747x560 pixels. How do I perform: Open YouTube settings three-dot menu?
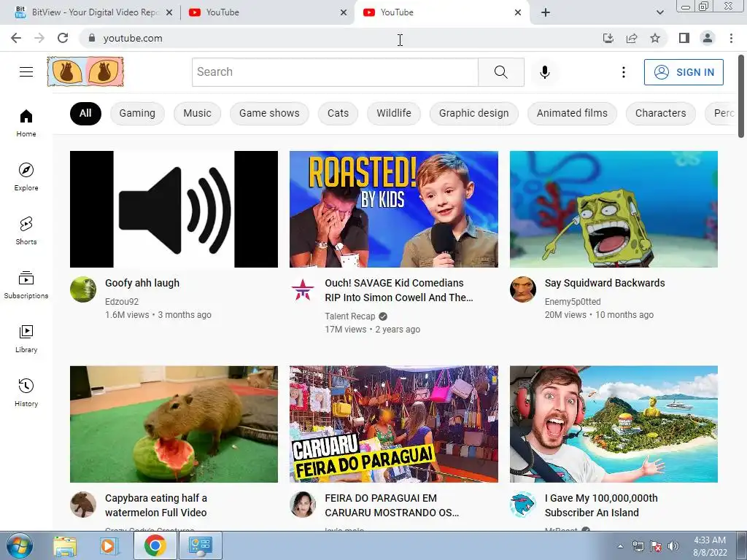[623, 72]
